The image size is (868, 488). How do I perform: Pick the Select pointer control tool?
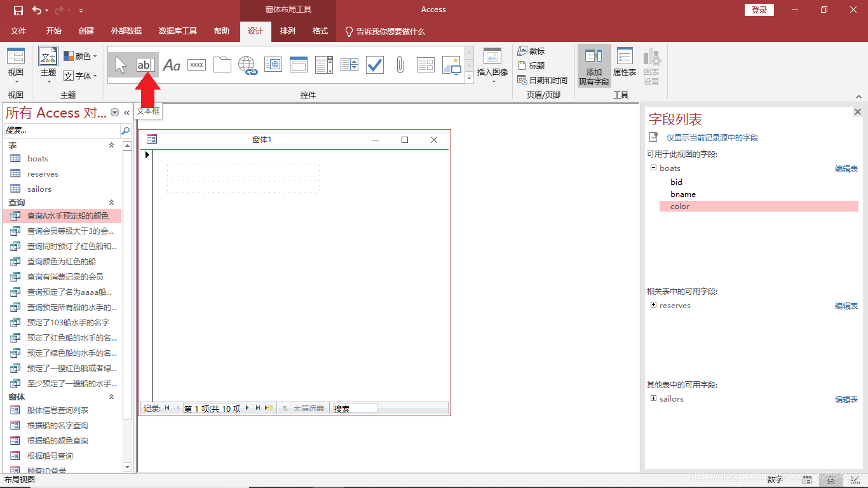point(121,64)
